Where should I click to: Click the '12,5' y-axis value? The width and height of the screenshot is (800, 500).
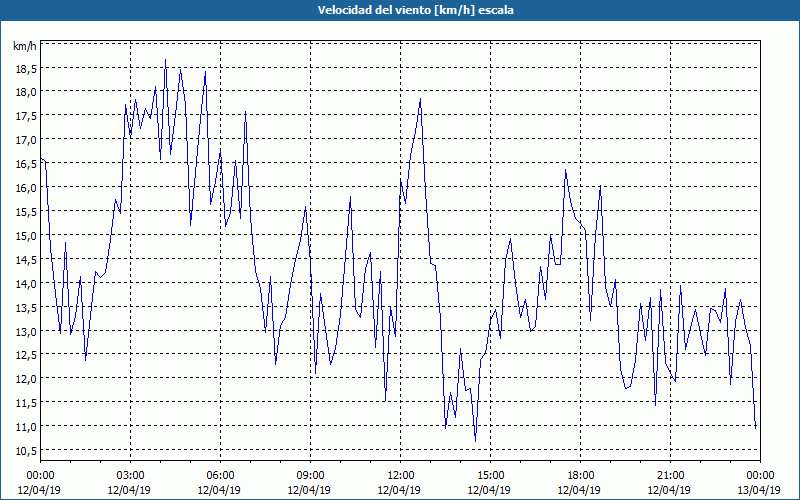pyautogui.click(x=25, y=355)
